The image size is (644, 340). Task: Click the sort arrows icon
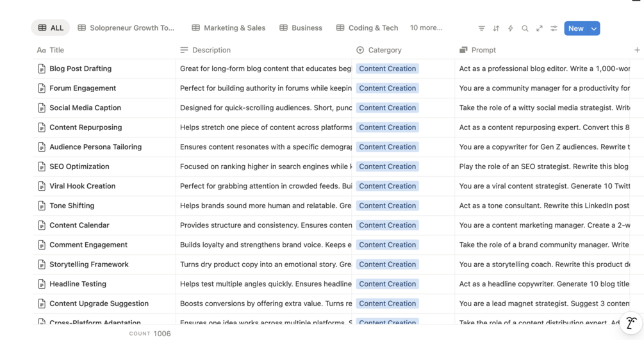(x=496, y=28)
